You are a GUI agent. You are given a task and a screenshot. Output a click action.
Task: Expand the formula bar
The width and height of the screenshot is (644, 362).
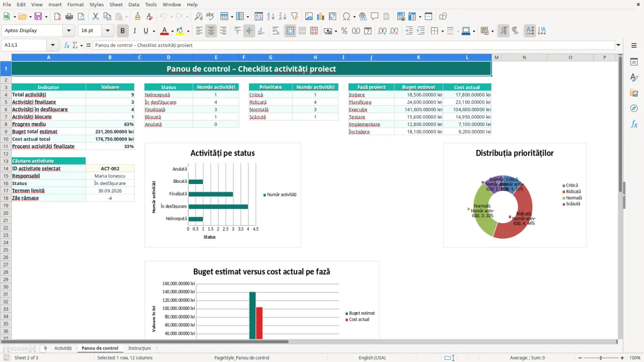tap(618, 46)
